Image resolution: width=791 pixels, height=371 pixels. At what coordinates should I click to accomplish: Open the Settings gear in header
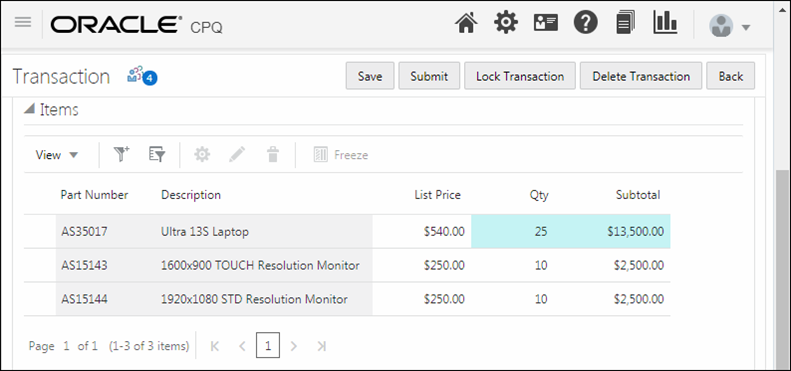click(x=505, y=23)
